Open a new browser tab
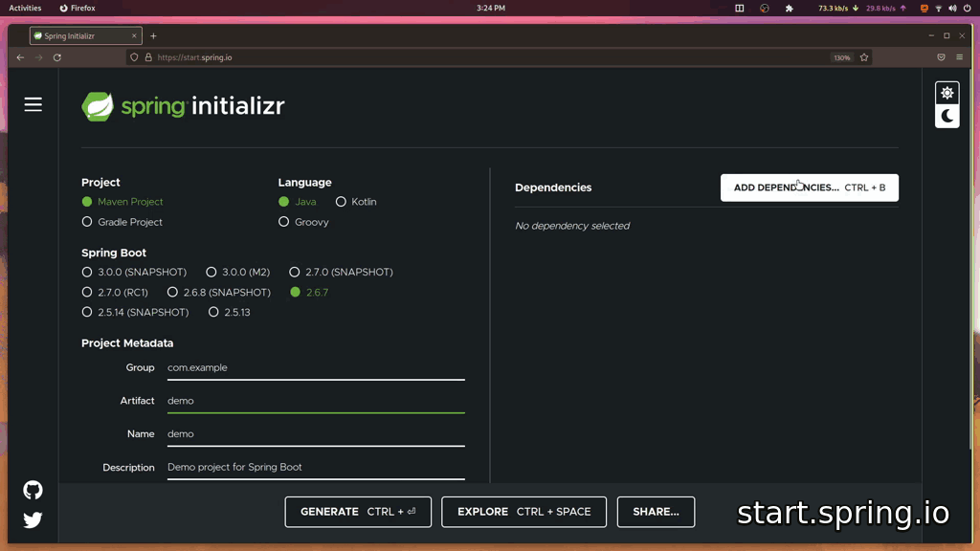This screenshot has height=551, width=980. tap(153, 36)
